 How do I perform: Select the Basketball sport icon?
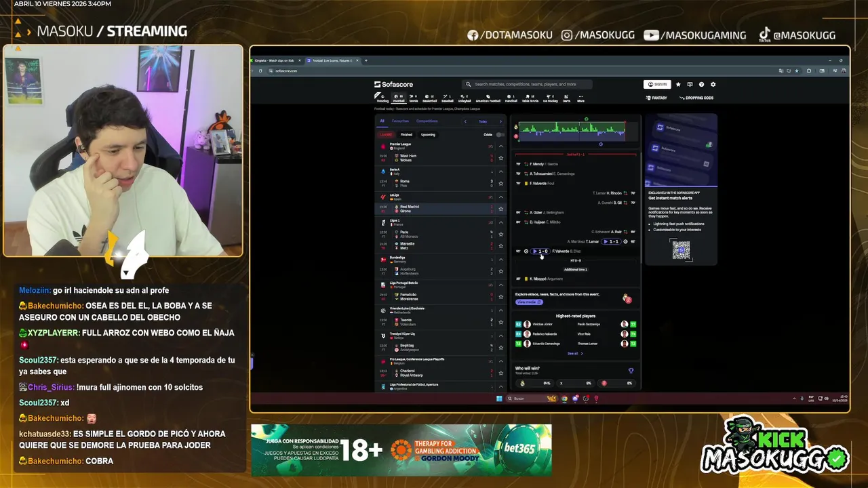[x=429, y=98]
